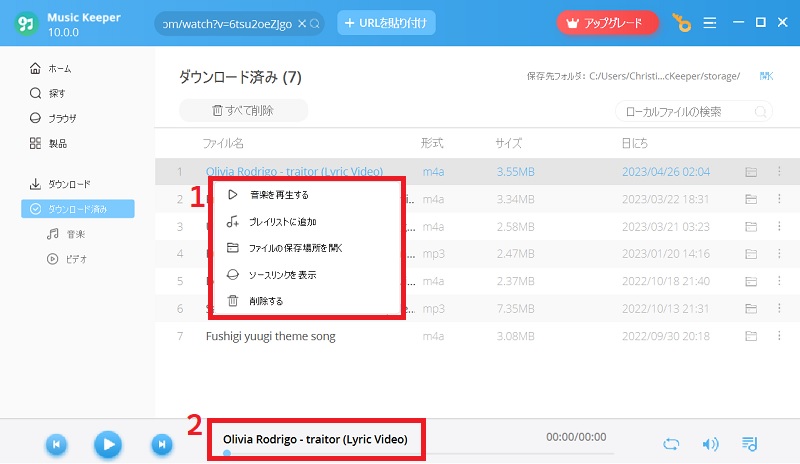Show 音楽 category in the sidebar
800x464 pixels.
[x=66, y=234]
